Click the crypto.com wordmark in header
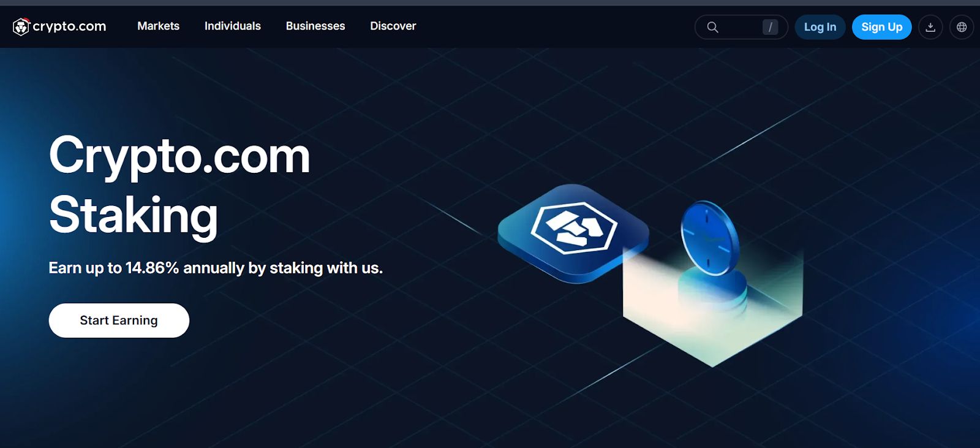 [x=69, y=26]
